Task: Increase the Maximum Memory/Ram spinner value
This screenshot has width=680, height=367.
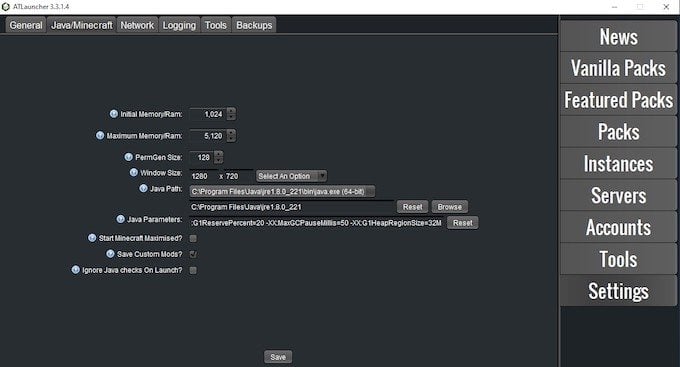Action: point(232,133)
